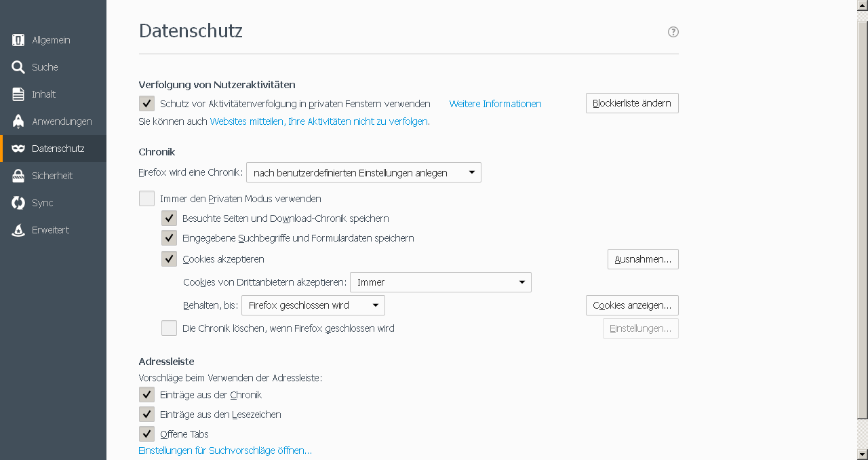Disable Offene Tabs suggestions checkbox
868x460 pixels.
tap(146, 434)
